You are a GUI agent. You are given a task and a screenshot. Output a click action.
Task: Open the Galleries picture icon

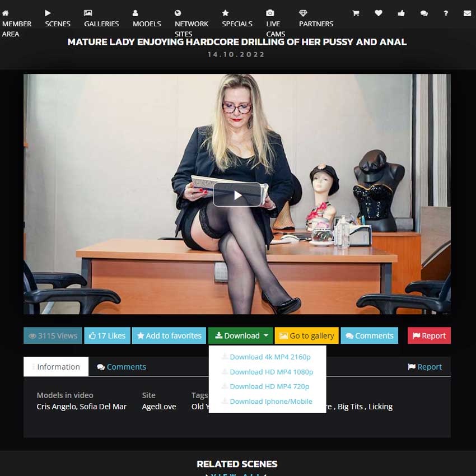pos(88,13)
